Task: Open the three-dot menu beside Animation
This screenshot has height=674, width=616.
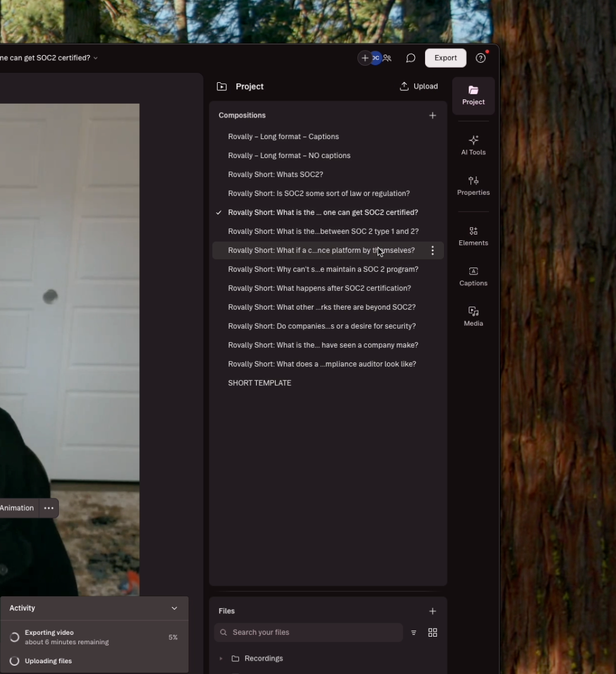Action: (x=49, y=508)
